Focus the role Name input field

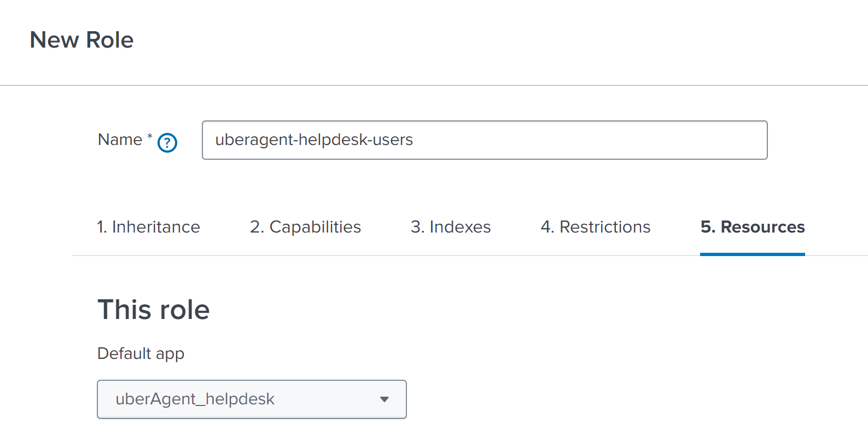pos(484,140)
